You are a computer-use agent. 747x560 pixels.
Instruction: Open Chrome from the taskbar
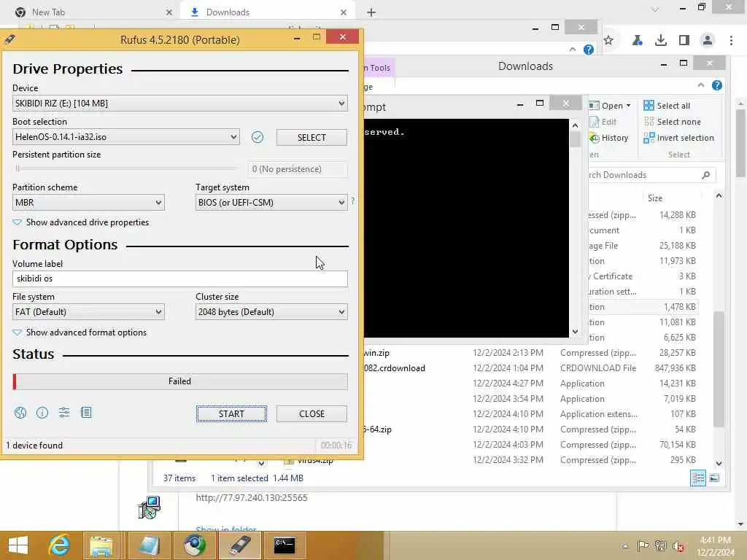click(x=195, y=545)
